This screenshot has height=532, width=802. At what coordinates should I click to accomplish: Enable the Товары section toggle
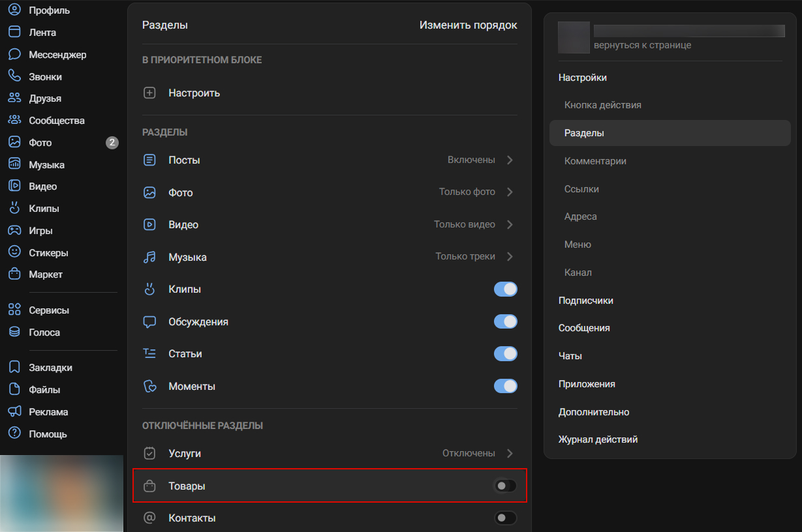point(505,486)
